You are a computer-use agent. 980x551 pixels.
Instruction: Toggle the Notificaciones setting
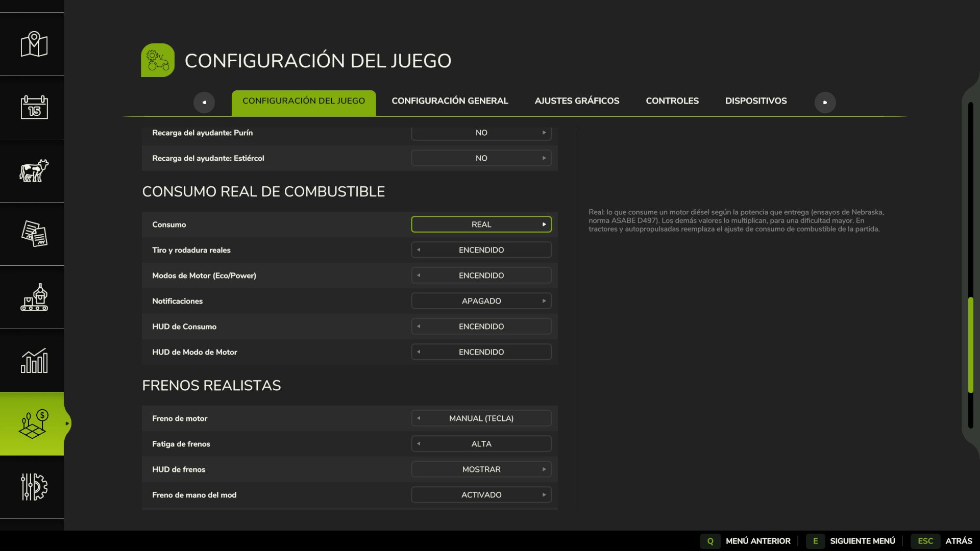(481, 301)
